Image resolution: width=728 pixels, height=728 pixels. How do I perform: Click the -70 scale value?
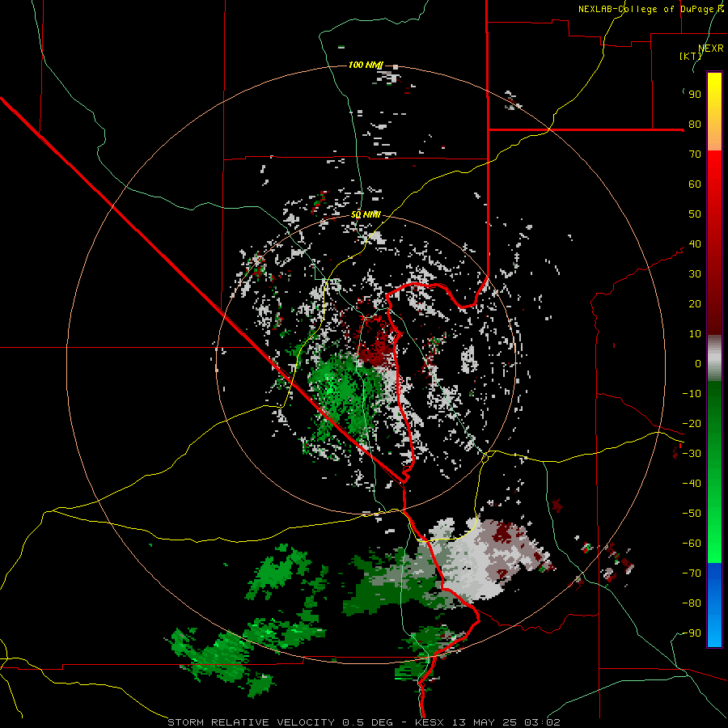[692, 574]
